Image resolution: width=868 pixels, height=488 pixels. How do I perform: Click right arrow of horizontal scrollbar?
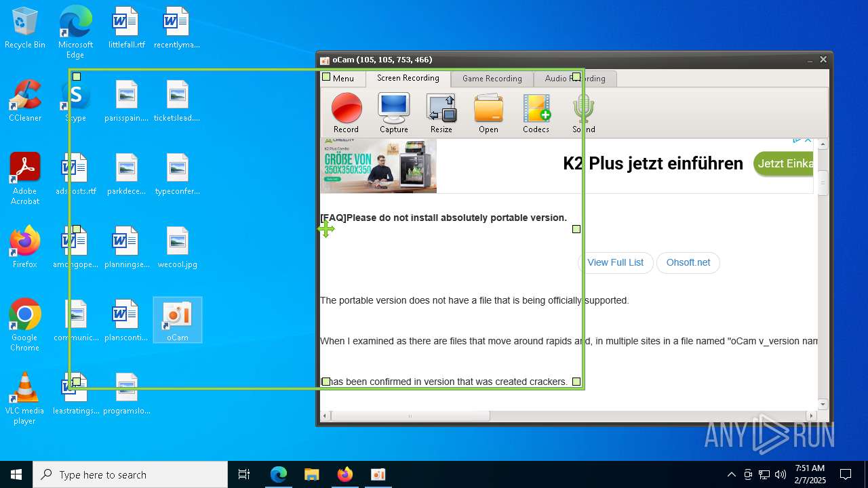pyautogui.click(x=812, y=416)
